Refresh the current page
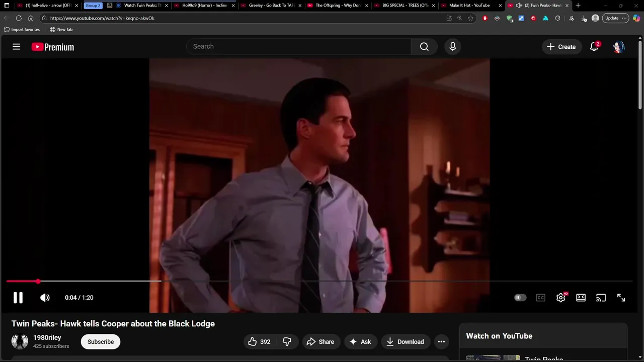 click(19, 18)
